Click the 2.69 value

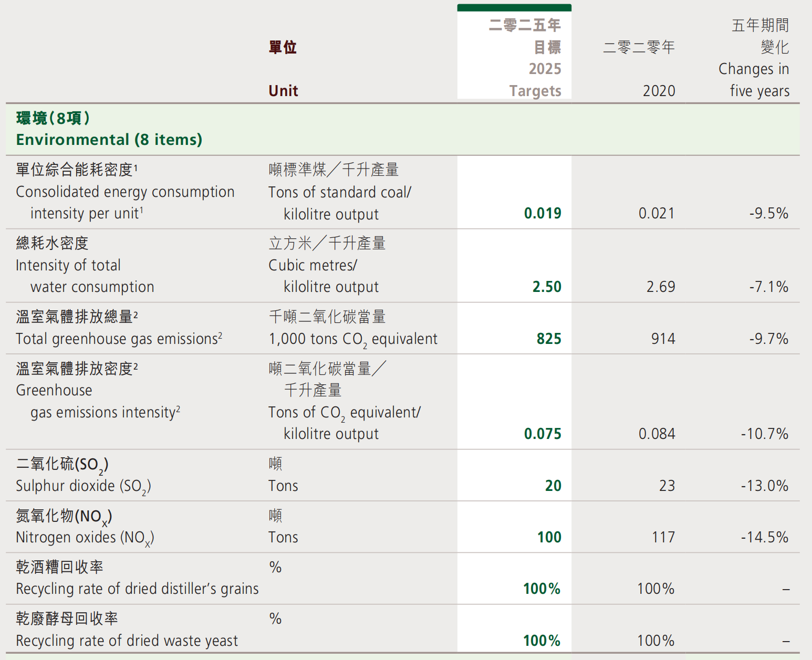click(661, 287)
